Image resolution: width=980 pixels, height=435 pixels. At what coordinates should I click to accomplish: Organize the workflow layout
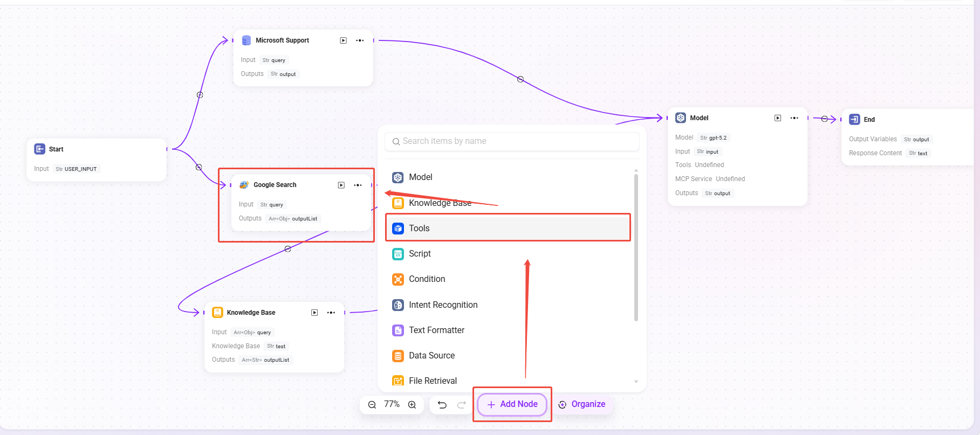582,404
